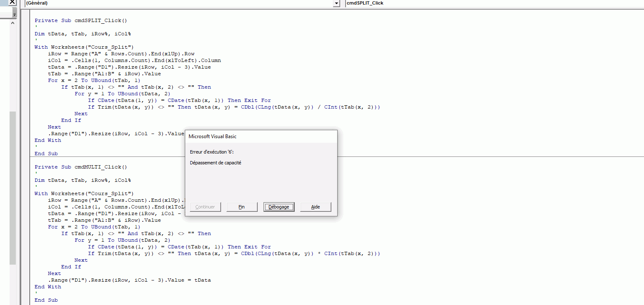Click the greyed-out Continuer button
This screenshot has height=305, width=644.
pyautogui.click(x=205, y=207)
